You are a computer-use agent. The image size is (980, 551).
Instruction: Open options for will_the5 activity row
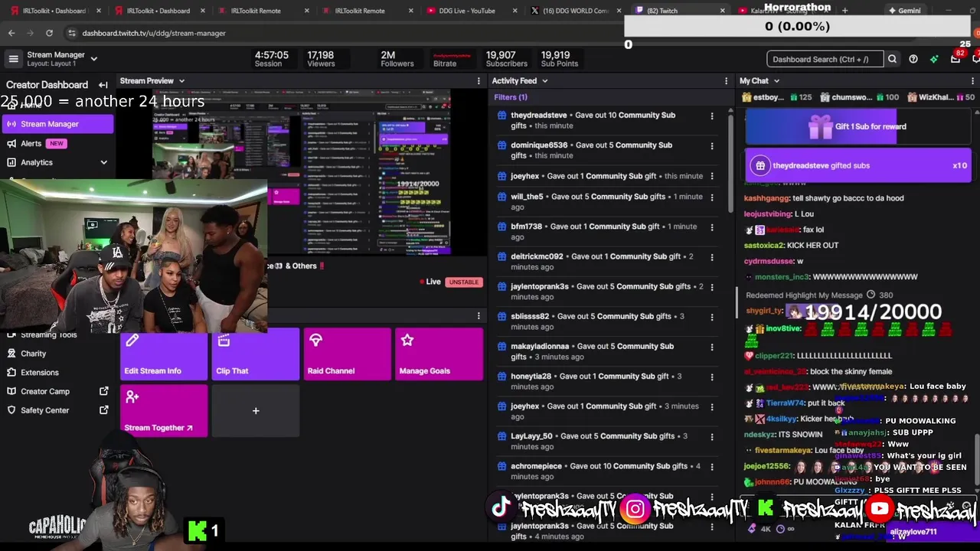click(712, 197)
